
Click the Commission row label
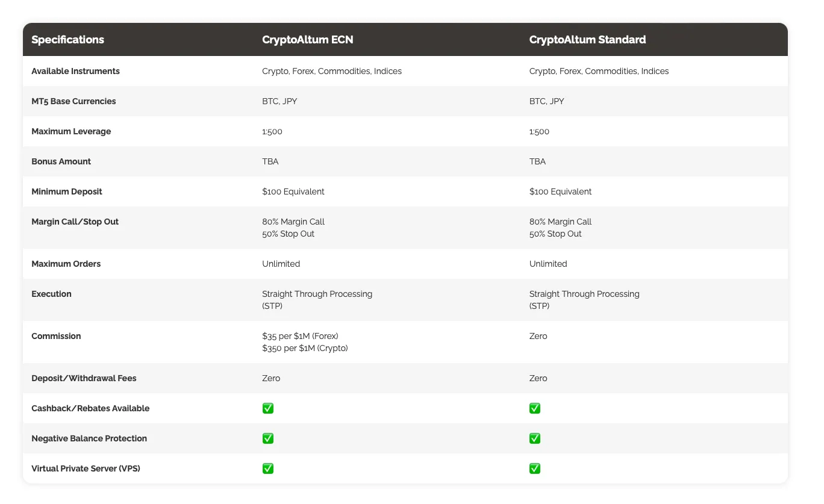click(56, 336)
